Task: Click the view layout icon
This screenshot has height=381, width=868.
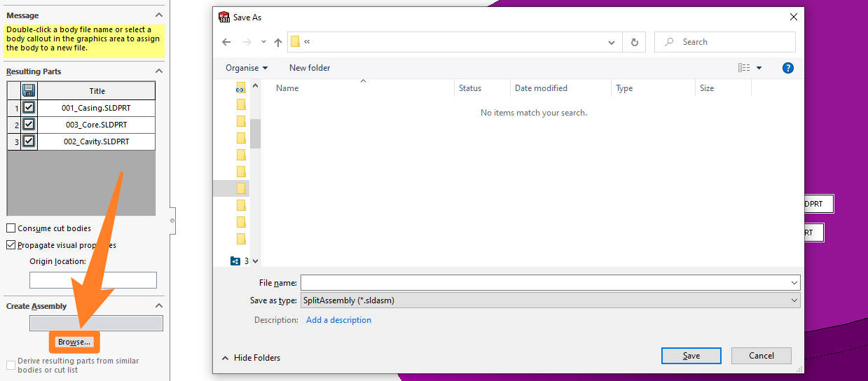Action: (744, 68)
